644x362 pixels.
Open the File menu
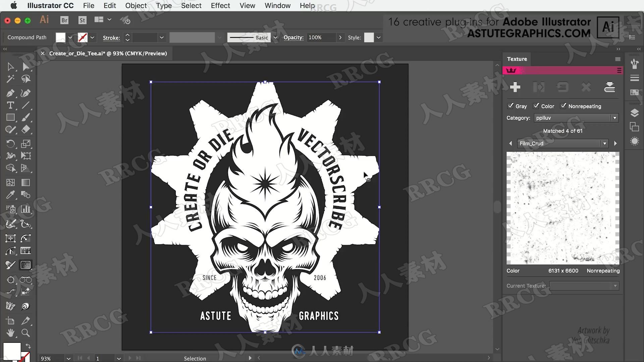[89, 6]
